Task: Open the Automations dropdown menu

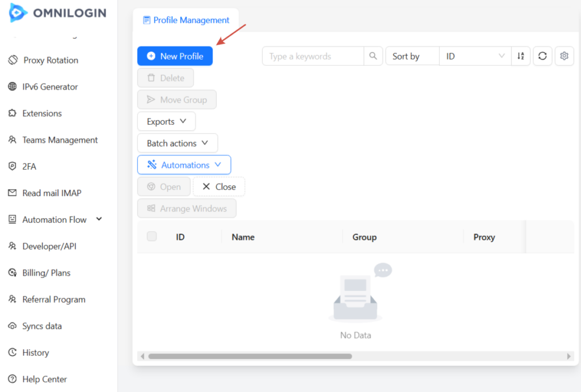Action: pyautogui.click(x=184, y=165)
